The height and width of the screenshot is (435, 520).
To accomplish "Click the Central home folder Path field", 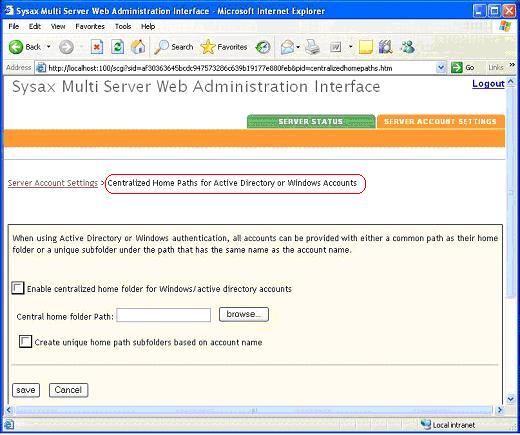I will coord(164,315).
